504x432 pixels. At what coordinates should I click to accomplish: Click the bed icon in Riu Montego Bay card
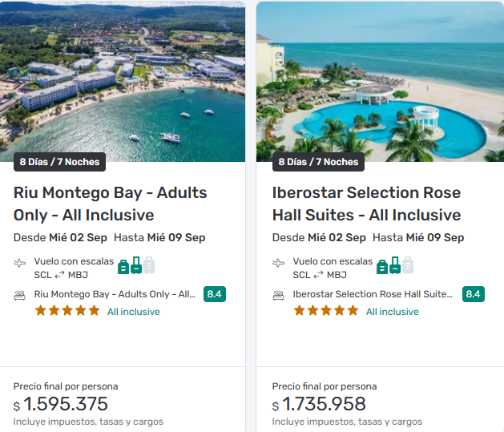tap(20, 295)
